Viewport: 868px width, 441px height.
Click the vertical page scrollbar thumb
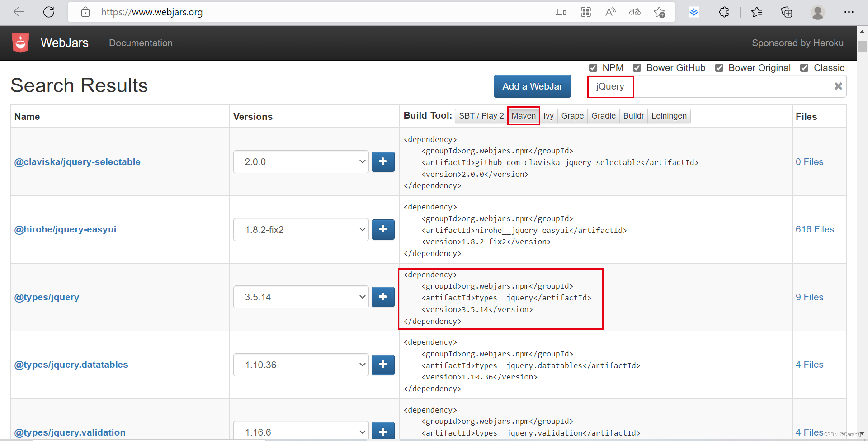(x=862, y=46)
